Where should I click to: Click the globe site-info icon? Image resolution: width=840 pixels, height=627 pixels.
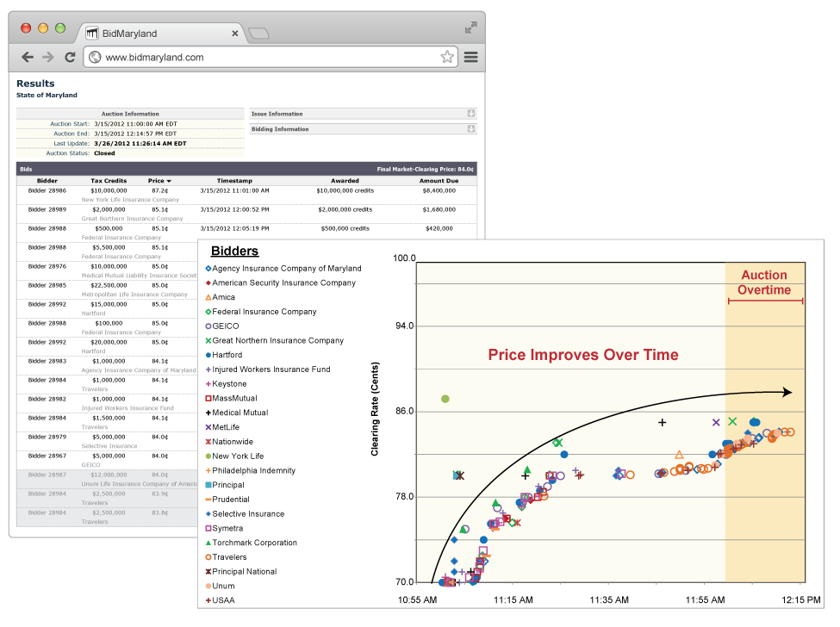[95, 58]
